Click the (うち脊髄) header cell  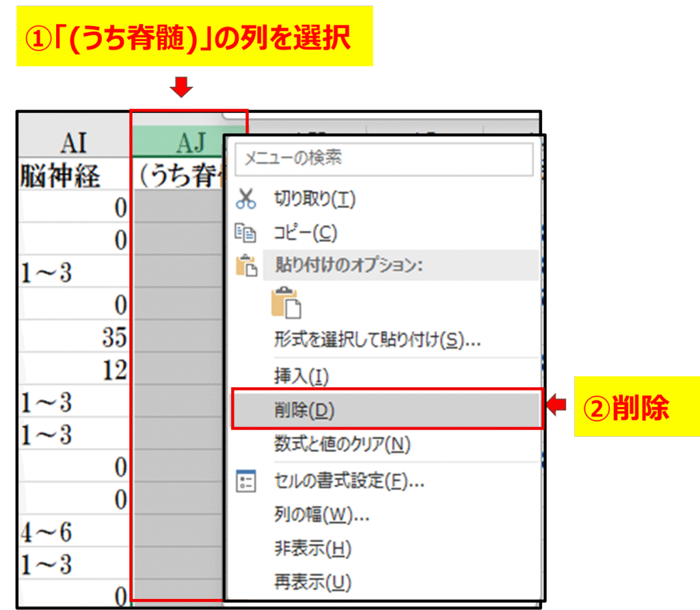pyautogui.click(x=179, y=176)
